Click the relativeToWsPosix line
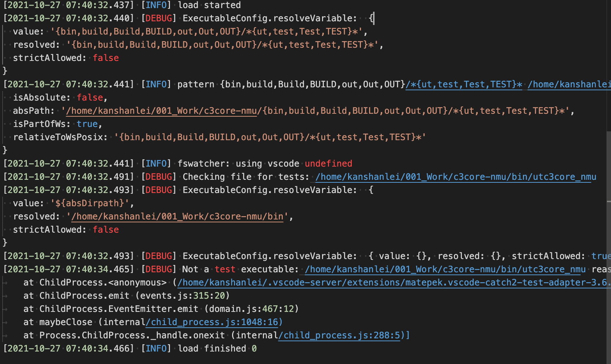The image size is (611, 364). (x=220, y=137)
